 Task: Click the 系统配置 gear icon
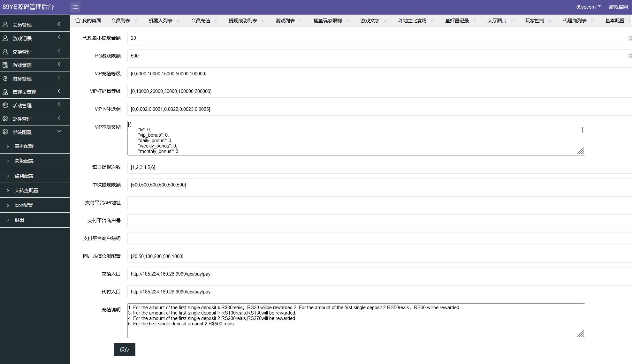[x=5, y=132]
